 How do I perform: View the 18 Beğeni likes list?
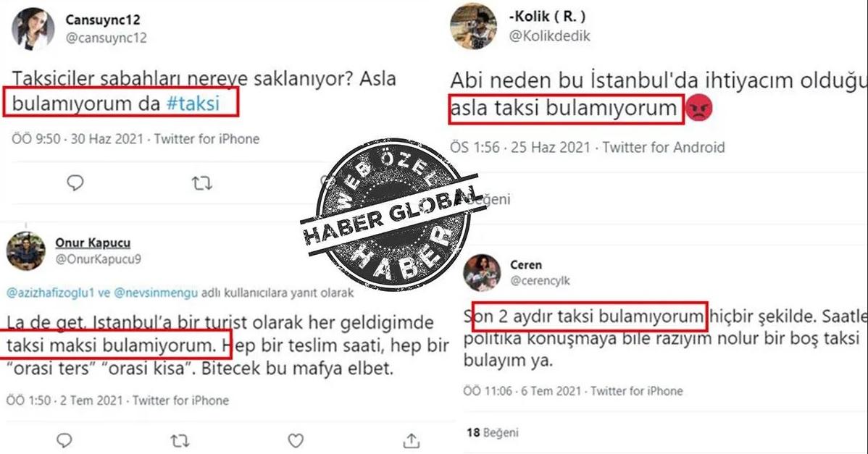pyautogui.click(x=493, y=432)
